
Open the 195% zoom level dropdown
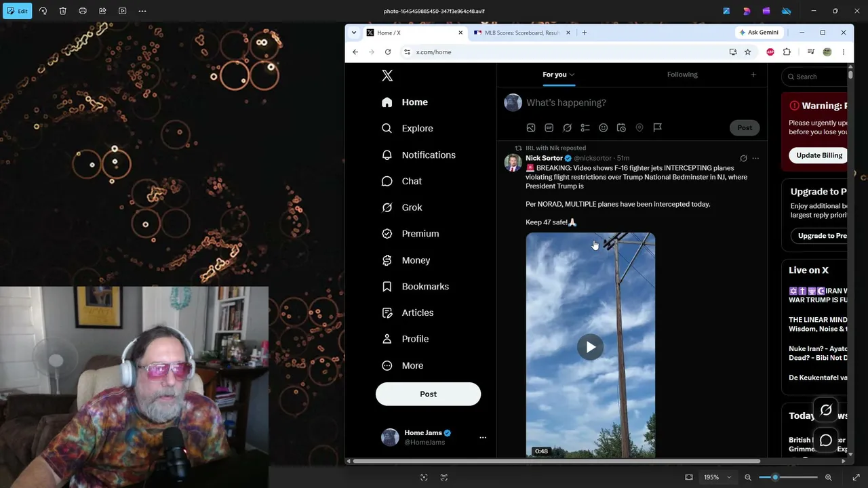click(x=717, y=477)
